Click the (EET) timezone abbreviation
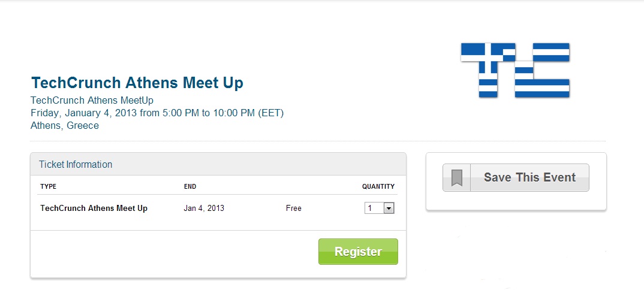This screenshot has width=644, height=290. tap(270, 113)
